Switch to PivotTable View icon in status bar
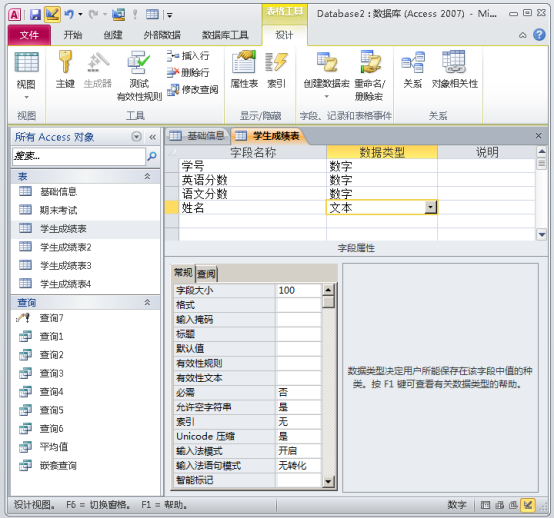The image size is (554, 519). (500, 505)
